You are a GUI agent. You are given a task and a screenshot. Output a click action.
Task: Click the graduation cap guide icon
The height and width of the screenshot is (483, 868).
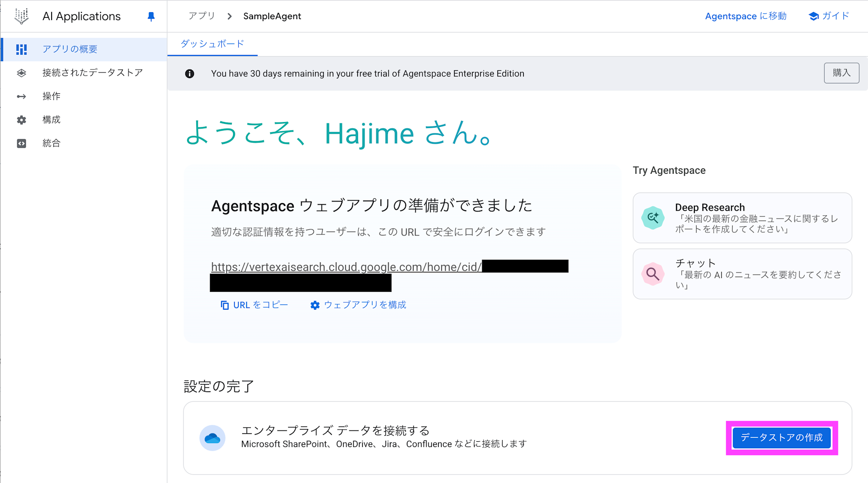[814, 16]
